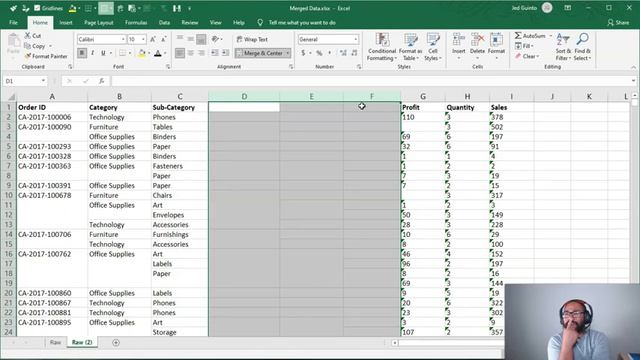Click Accounting dollar format icon
Screen dimensions: 640x360
303,53
